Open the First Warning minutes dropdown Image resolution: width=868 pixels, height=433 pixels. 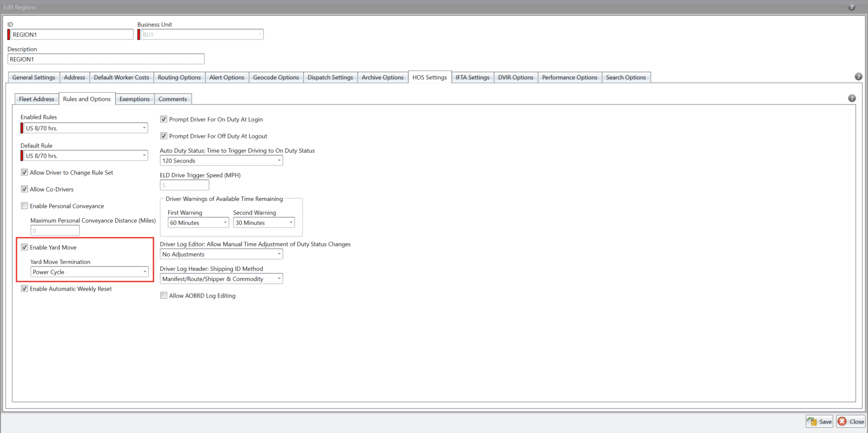[225, 223]
